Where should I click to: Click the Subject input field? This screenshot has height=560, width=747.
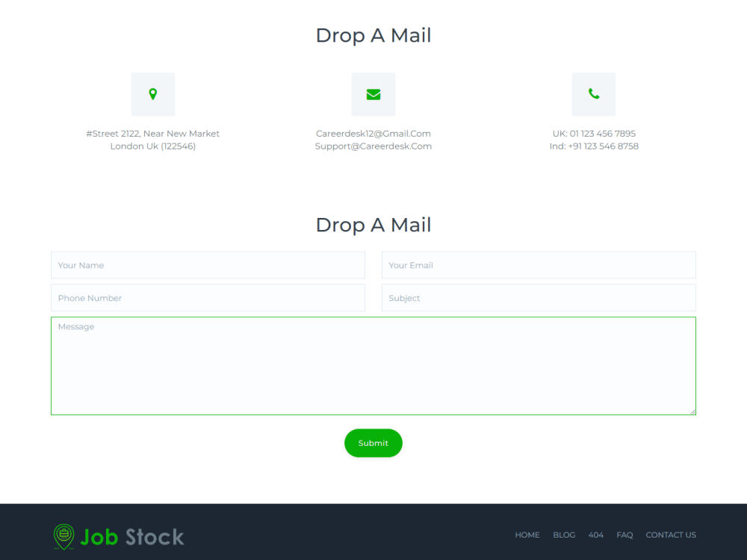tap(538, 298)
